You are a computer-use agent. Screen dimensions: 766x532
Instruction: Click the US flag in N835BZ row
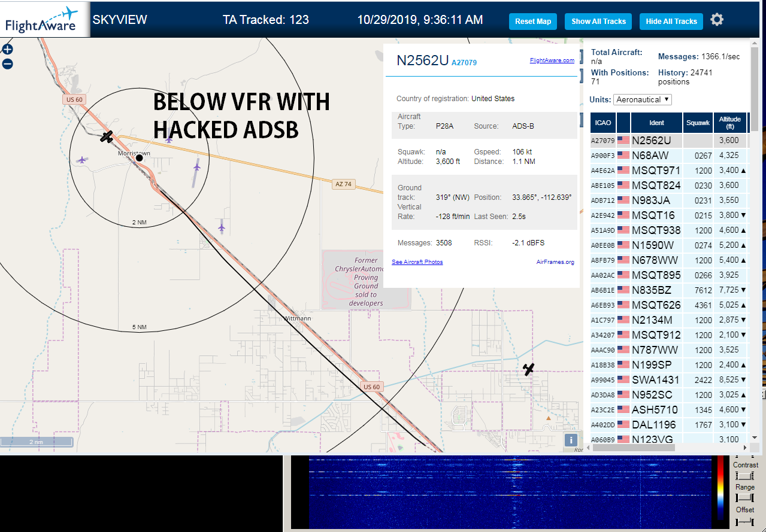click(623, 290)
